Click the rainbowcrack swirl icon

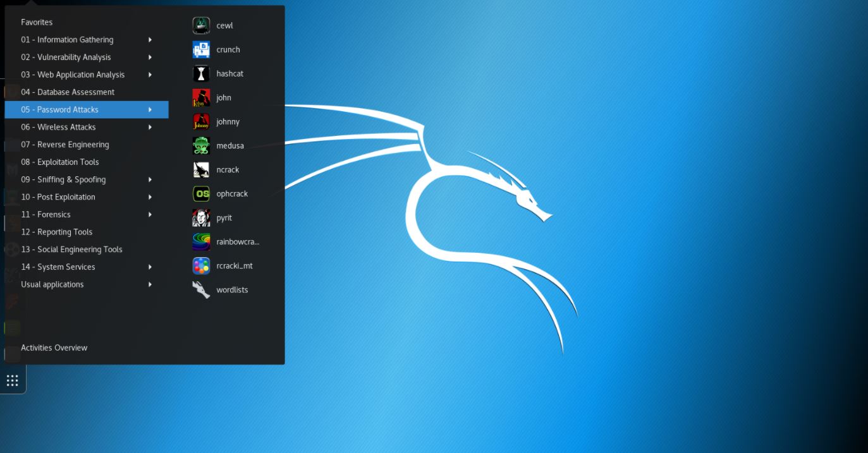(201, 242)
